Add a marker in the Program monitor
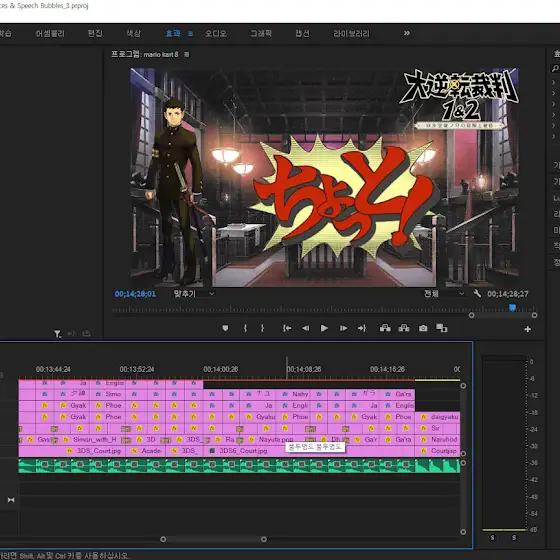 [x=225, y=328]
